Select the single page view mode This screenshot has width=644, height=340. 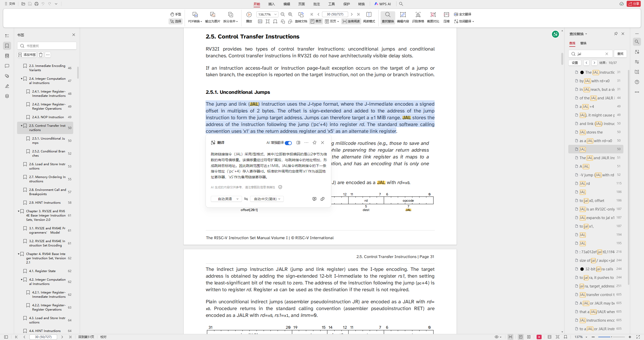pyautogui.click(x=316, y=21)
